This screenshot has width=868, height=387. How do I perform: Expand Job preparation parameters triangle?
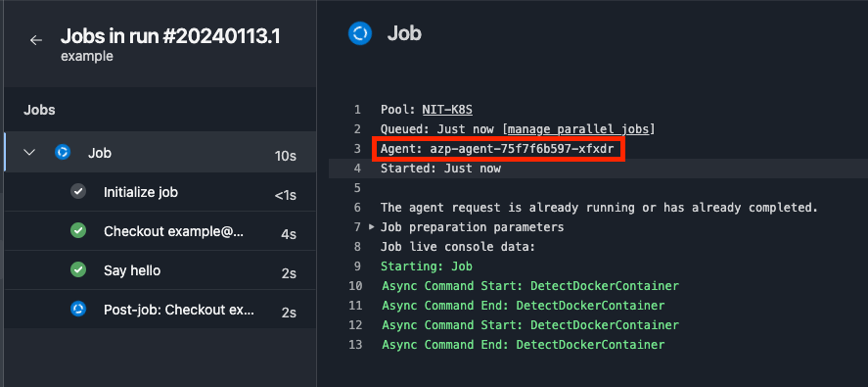coord(372,226)
